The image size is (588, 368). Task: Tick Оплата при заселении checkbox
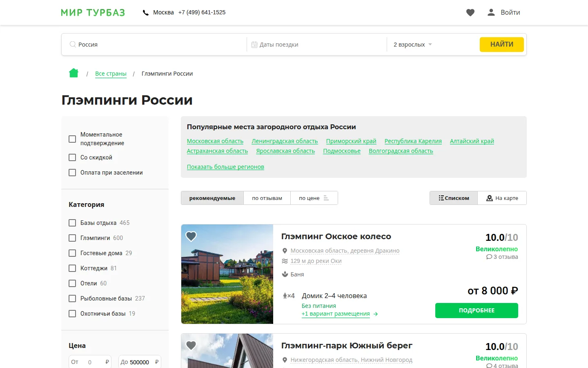72,173
